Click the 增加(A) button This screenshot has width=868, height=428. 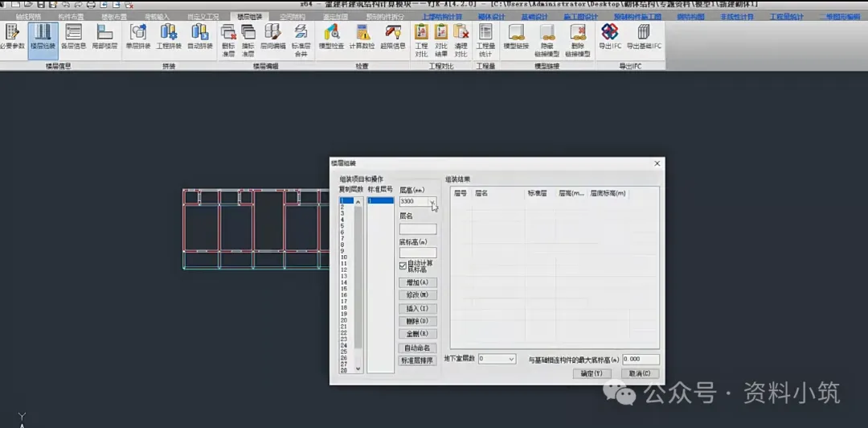tap(417, 282)
